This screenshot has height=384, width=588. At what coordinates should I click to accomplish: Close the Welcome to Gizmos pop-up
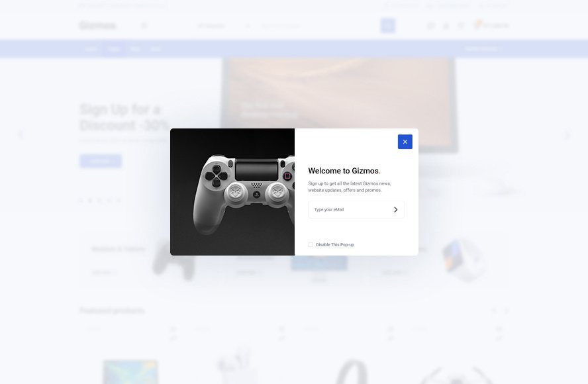tap(405, 142)
